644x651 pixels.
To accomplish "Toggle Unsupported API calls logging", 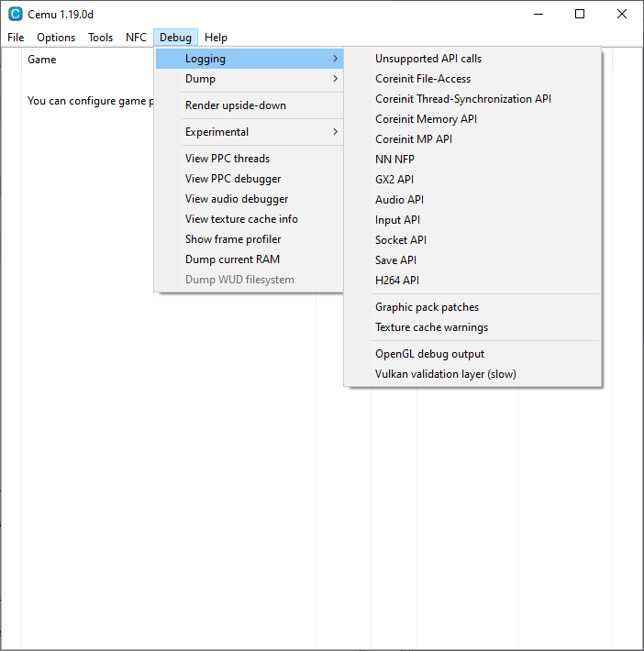I will pyautogui.click(x=472, y=59).
